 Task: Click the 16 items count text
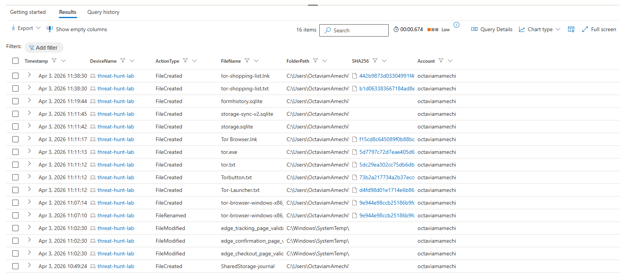(306, 30)
